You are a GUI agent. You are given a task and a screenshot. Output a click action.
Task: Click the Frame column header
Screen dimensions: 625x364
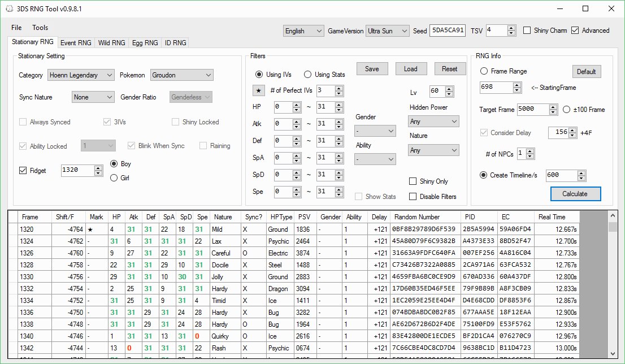coord(35,217)
